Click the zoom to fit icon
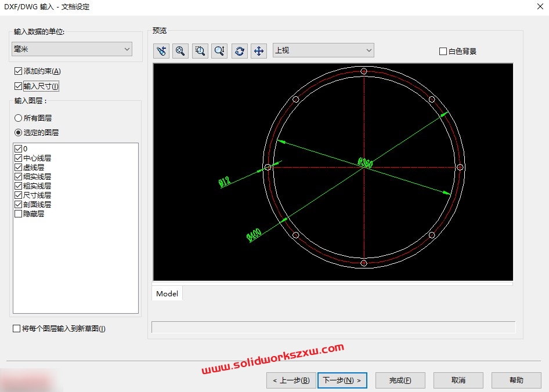Screen dimensions: 549x392 [x=180, y=51]
